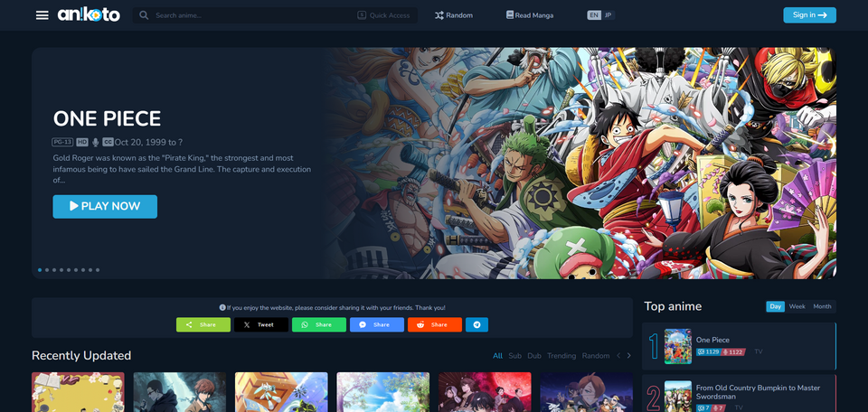Click Old Country Bumpkin poster thumbnail
Screen dimensions: 868x412
pos(677,396)
